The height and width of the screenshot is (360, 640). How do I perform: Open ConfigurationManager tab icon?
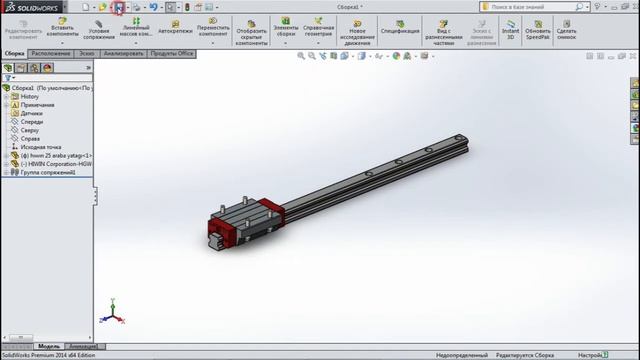34,68
